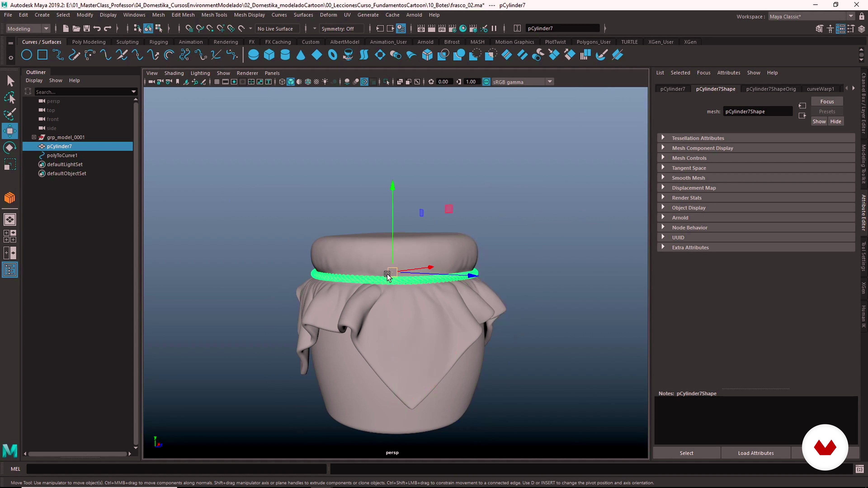Click the IPR render icon

(442, 29)
